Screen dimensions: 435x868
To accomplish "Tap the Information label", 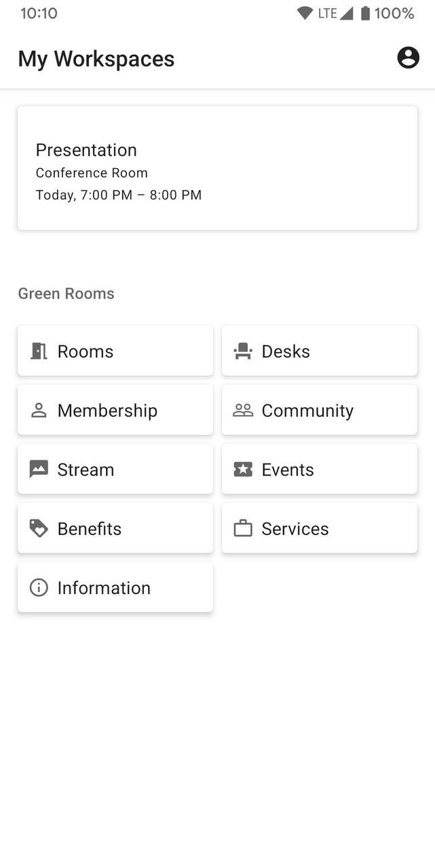I will coord(104,588).
